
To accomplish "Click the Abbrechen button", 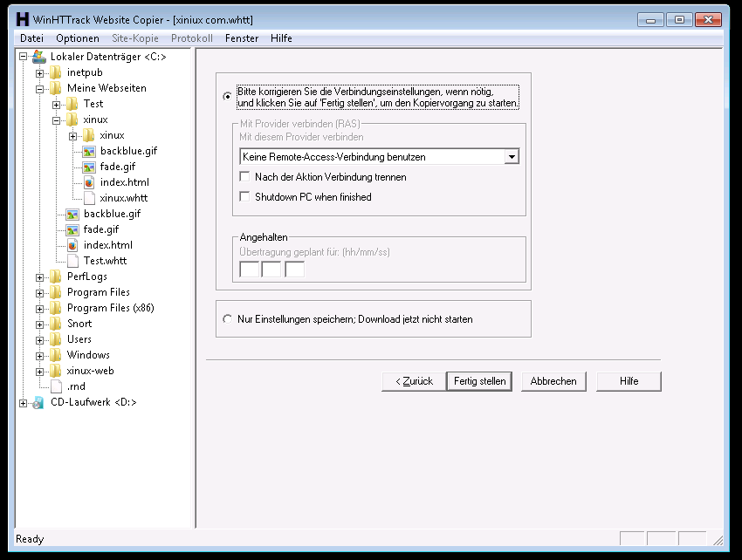I will pyautogui.click(x=553, y=381).
